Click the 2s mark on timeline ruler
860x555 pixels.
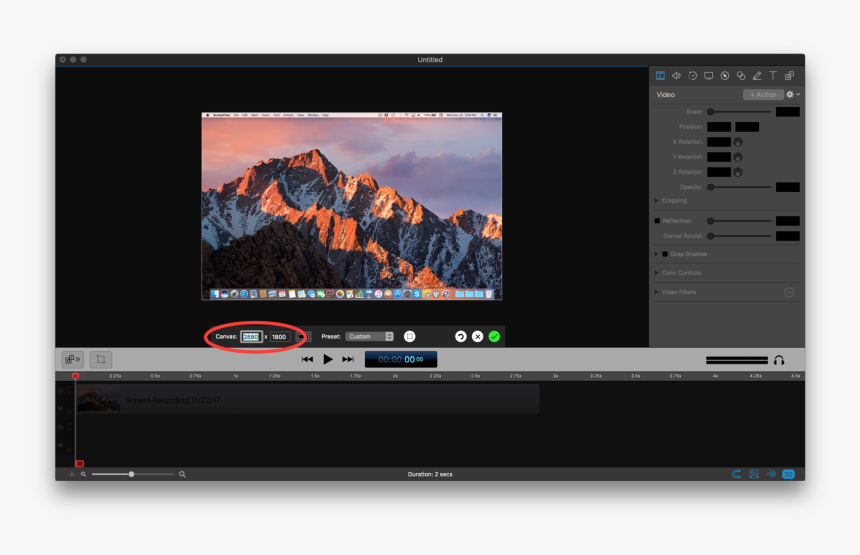[x=395, y=376]
